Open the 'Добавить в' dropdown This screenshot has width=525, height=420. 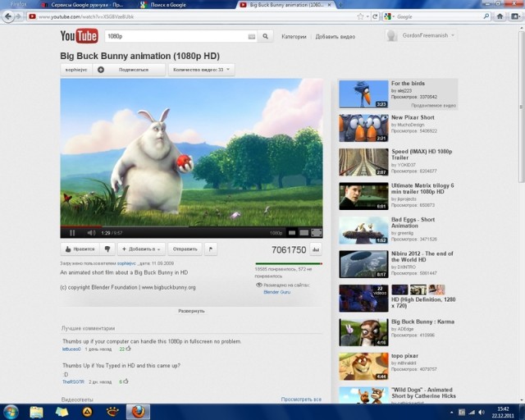[141, 249]
